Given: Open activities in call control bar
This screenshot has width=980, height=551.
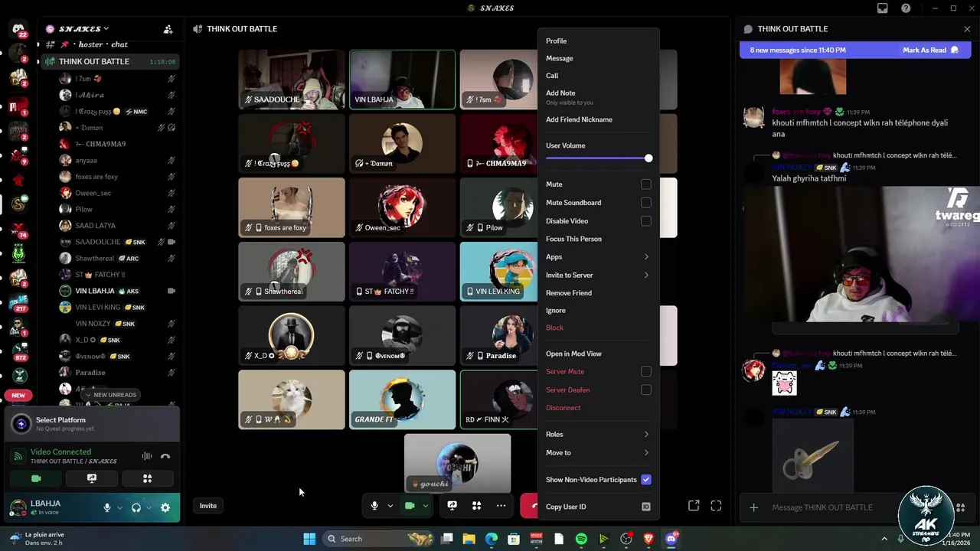Looking at the screenshot, I should point(476,506).
